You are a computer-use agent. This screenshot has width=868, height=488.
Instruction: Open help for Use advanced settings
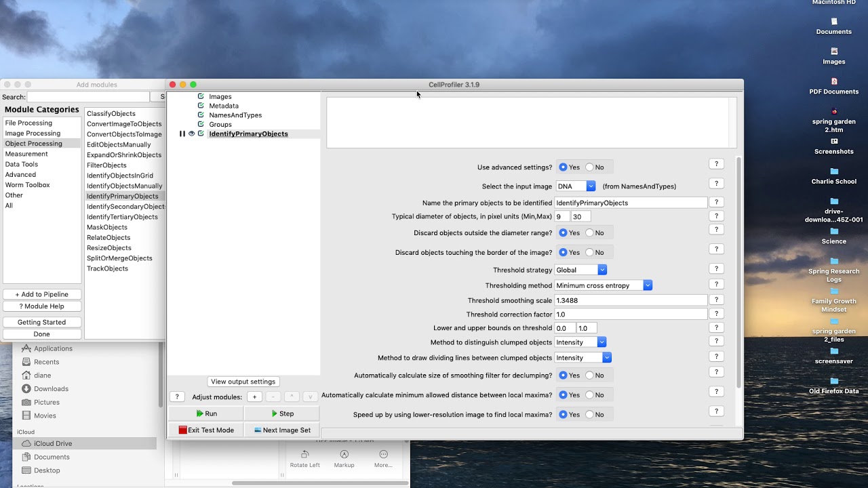(716, 164)
